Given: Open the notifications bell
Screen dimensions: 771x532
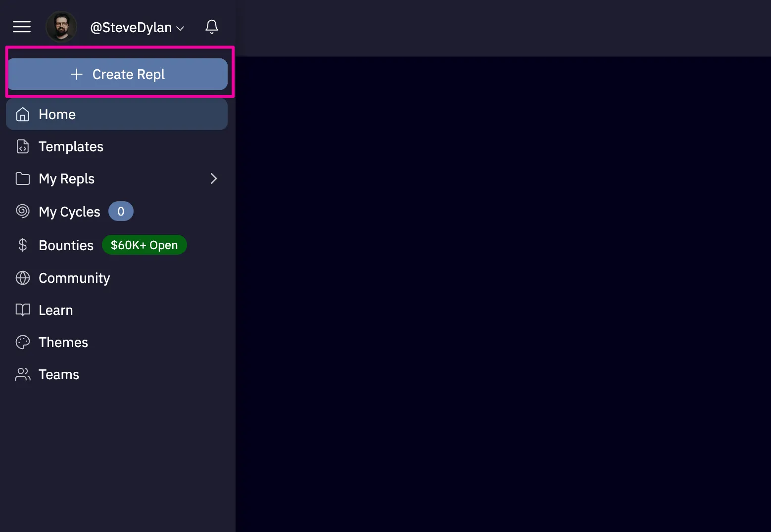Looking at the screenshot, I should click(212, 27).
